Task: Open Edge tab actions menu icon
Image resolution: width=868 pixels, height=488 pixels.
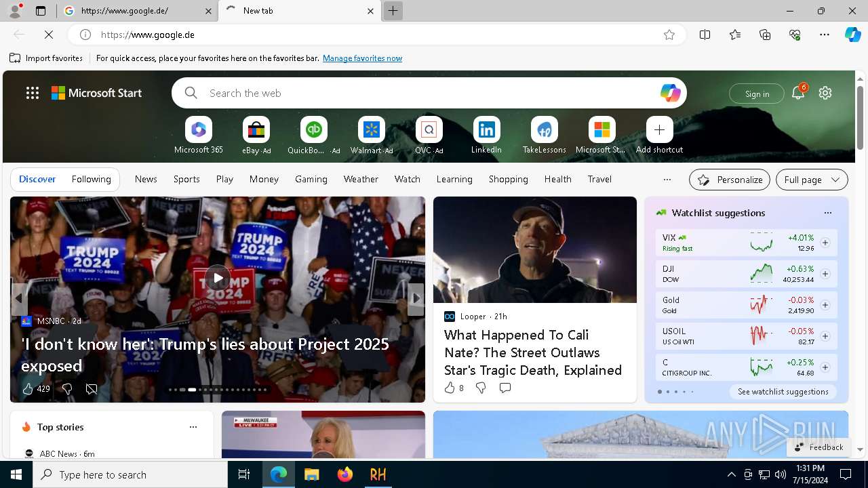Action: [41, 11]
